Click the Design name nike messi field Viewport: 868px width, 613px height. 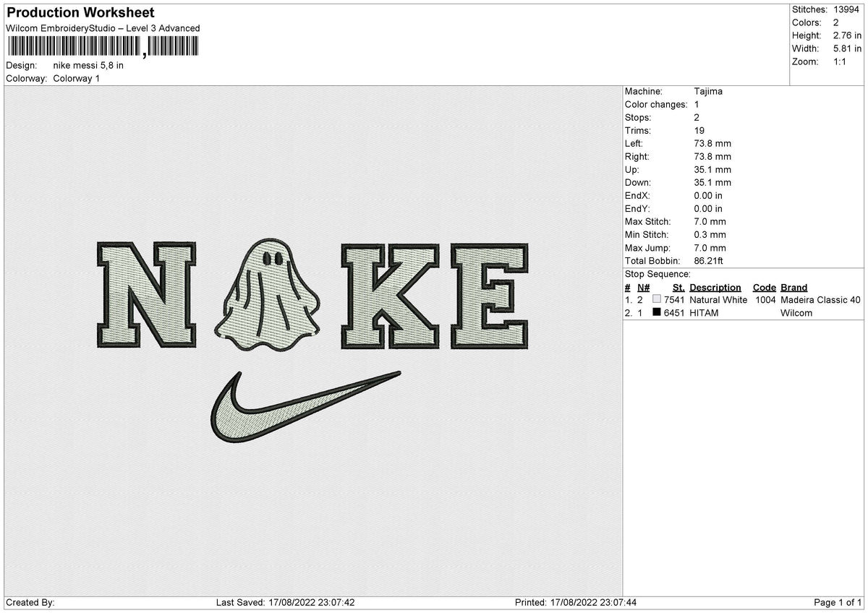tap(87, 65)
